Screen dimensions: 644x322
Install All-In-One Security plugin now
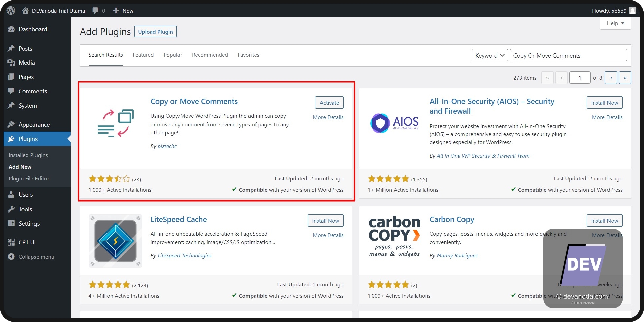[604, 103]
